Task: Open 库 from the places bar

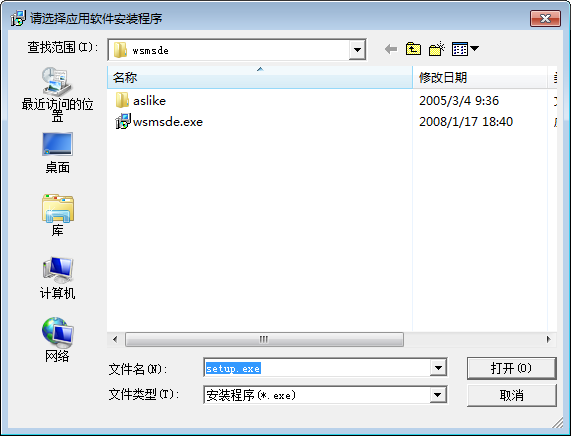Action: (58, 215)
